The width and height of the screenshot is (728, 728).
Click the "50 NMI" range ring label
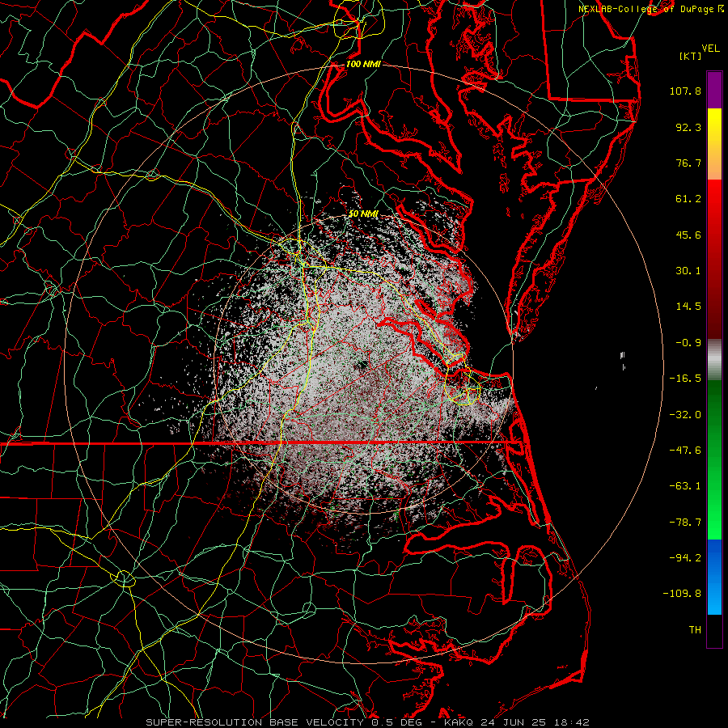(x=363, y=214)
